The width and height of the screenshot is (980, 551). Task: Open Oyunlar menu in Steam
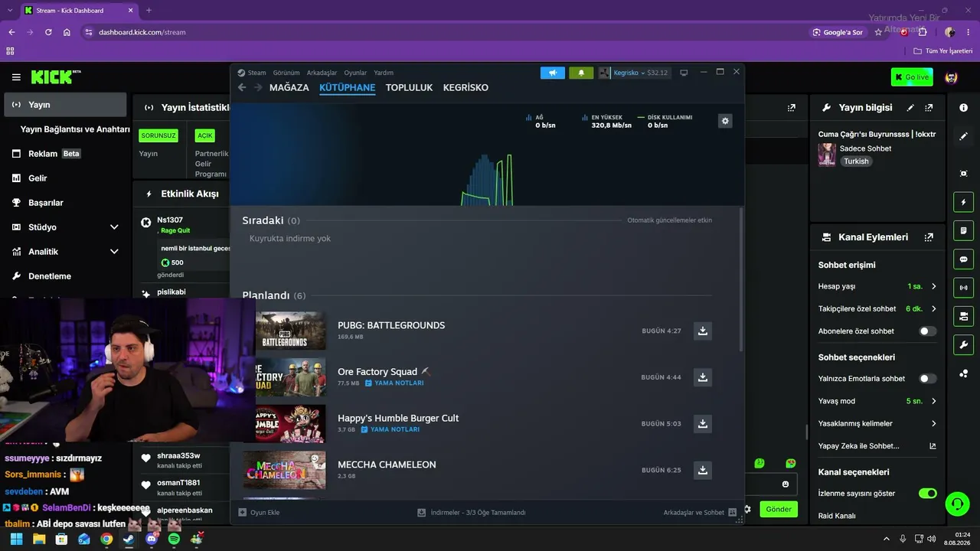click(x=355, y=73)
